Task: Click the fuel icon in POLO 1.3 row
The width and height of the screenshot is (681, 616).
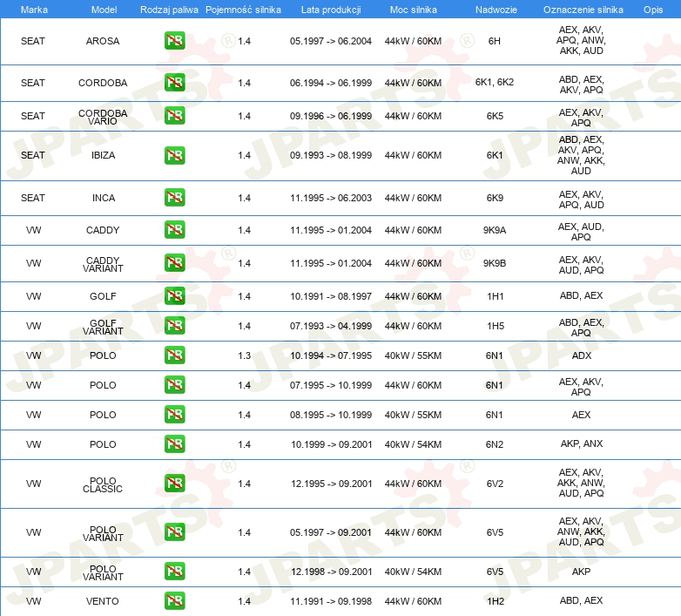Action: tap(174, 355)
